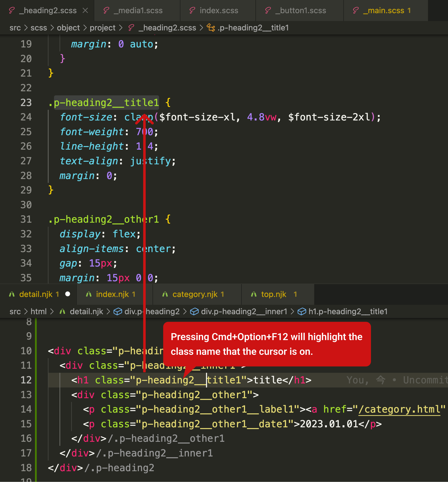Screen dimensions: 448x482
Task: Click the Sass icon on _button1.scss tab
Action: point(268,10)
